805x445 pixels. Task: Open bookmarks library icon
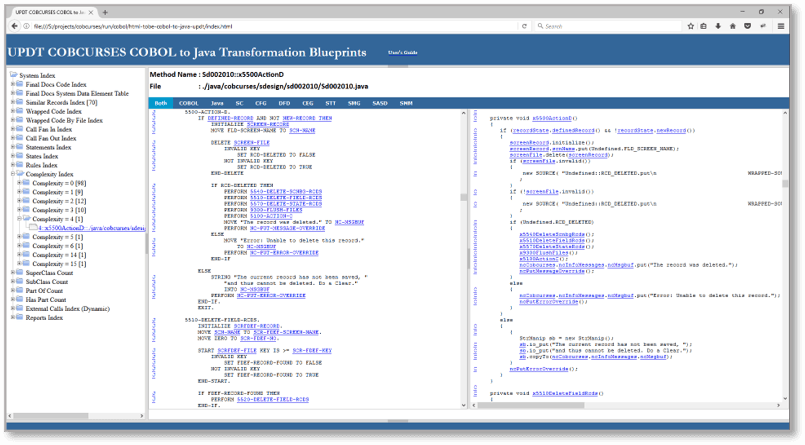703,26
